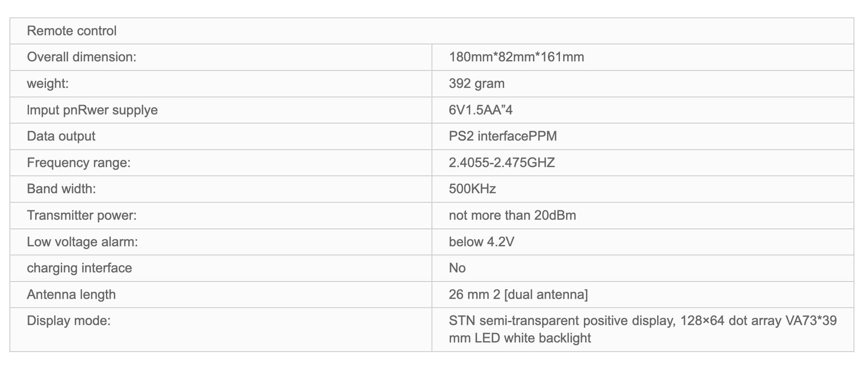The image size is (868, 366).
Task: Click the 500KHz band width value
Action: (472, 189)
